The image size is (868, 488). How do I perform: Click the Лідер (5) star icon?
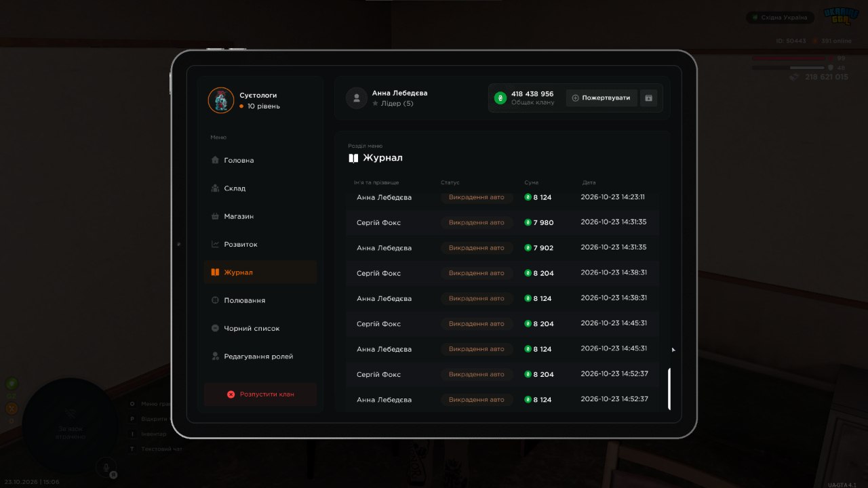(375, 104)
